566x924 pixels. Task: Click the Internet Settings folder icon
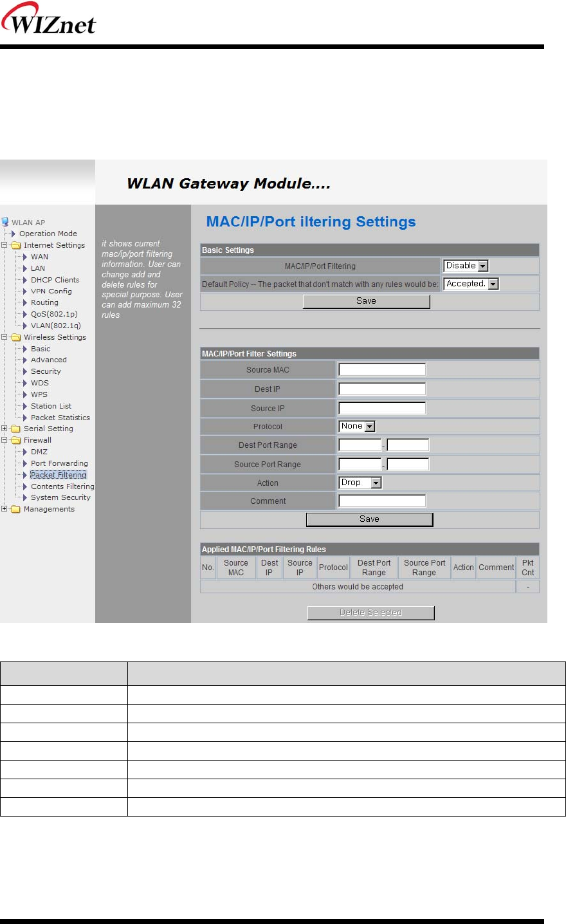[x=16, y=245]
